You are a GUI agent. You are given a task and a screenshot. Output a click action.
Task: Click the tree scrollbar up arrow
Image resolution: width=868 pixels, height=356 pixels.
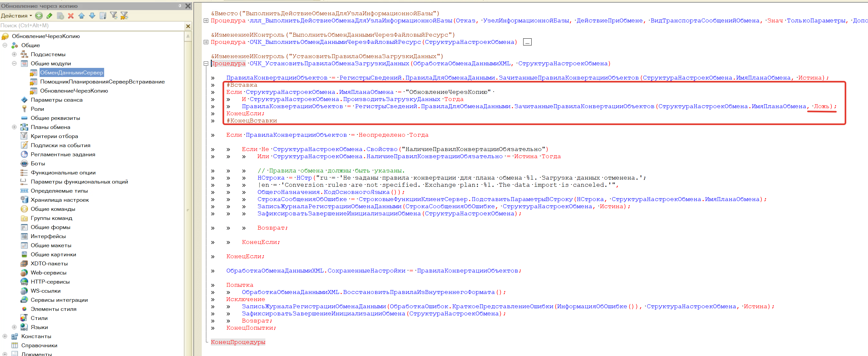[x=188, y=36]
